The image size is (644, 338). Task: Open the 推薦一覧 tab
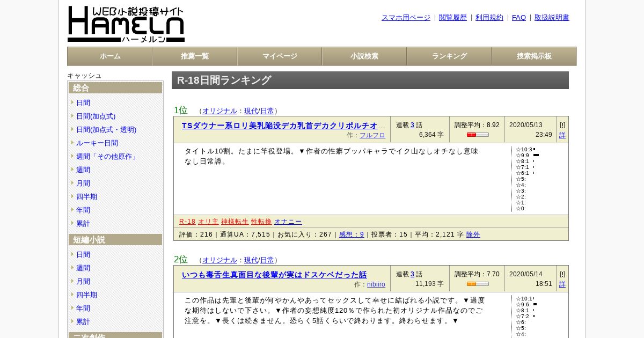195,56
